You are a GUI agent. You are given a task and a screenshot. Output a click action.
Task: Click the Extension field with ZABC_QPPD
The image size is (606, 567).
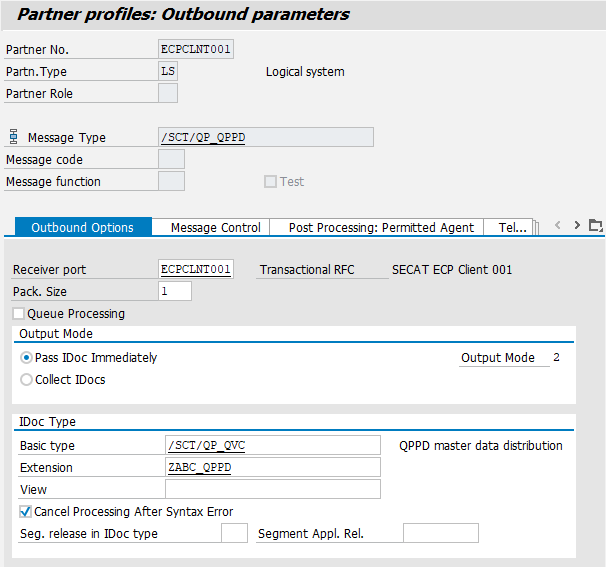tap(272, 468)
